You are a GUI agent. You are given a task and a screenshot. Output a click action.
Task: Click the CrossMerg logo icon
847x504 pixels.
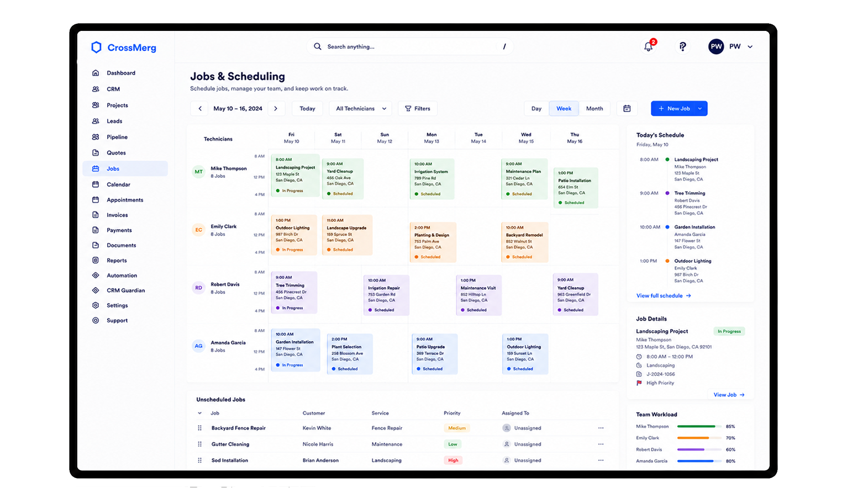[96, 47]
